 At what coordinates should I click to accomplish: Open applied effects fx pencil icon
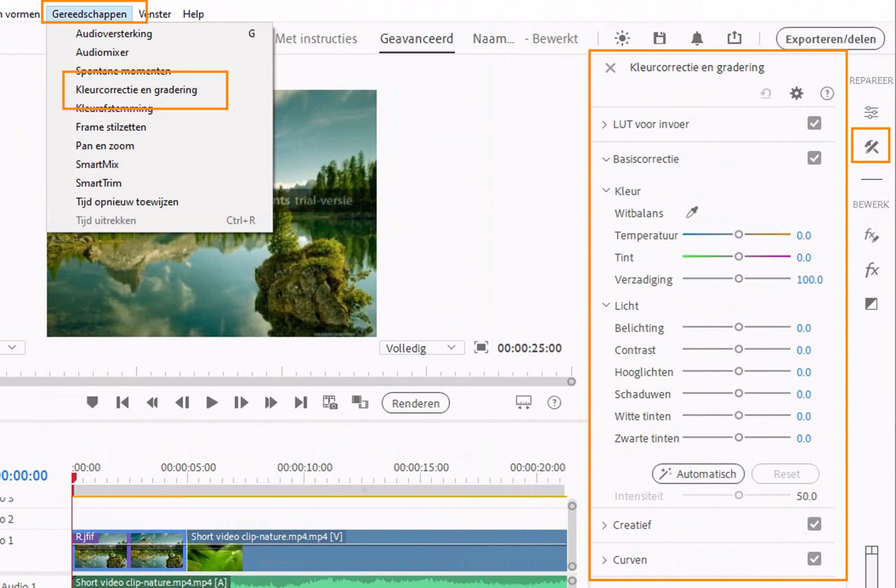[x=871, y=235]
